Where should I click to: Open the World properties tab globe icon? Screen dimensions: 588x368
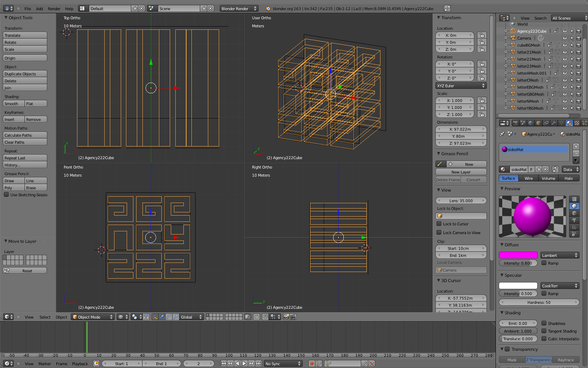point(531,123)
